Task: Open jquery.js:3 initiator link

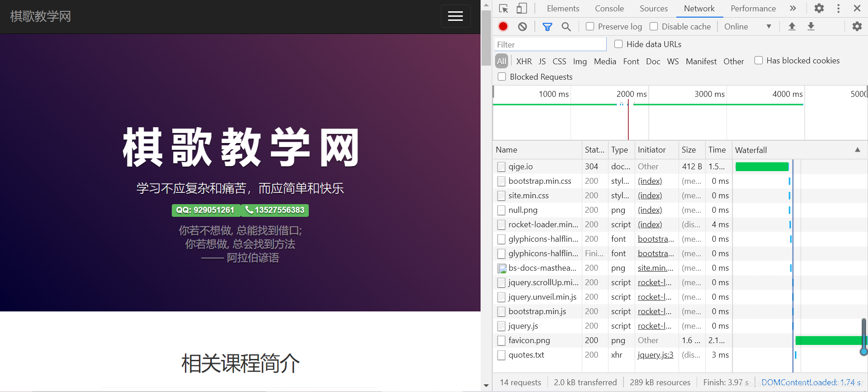Action: pos(656,355)
